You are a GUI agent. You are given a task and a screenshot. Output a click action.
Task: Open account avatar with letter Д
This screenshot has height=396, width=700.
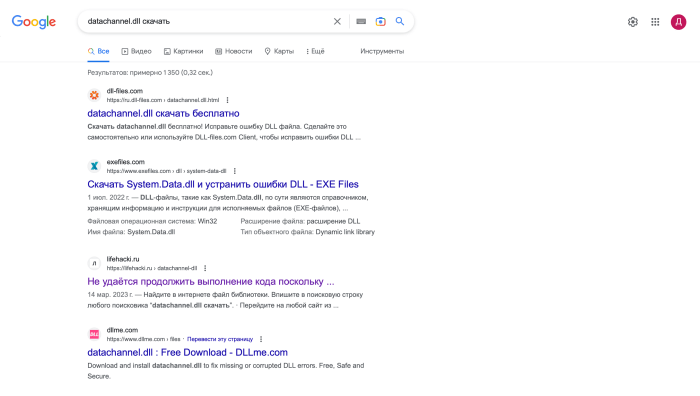click(x=678, y=22)
